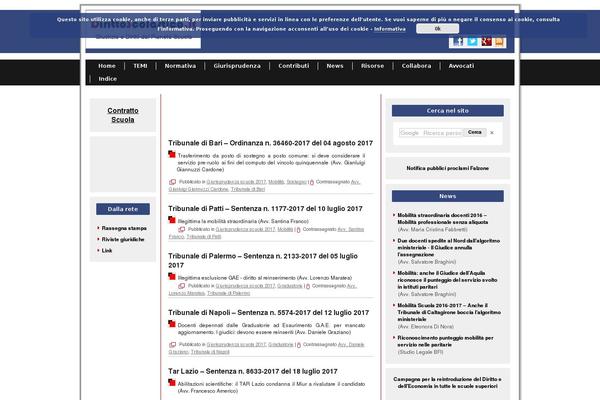
Task: Click the category icon under Tribunale di Patti post
Action: (x=181, y=230)
